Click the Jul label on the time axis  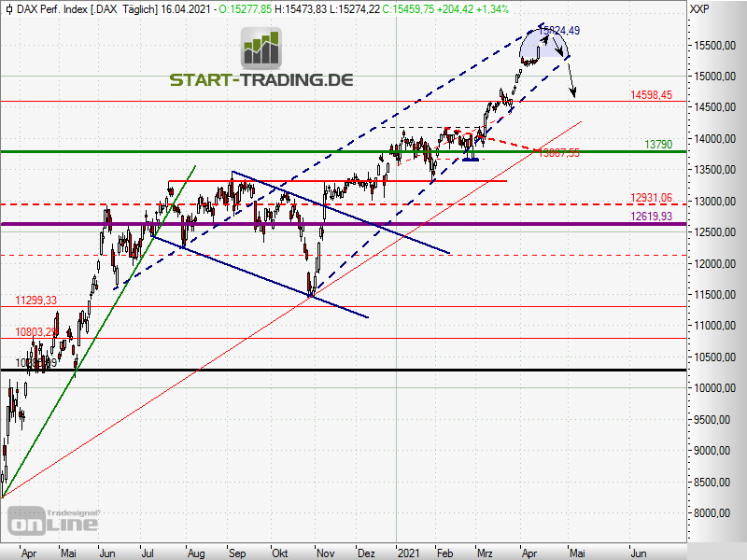click(x=148, y=553)
